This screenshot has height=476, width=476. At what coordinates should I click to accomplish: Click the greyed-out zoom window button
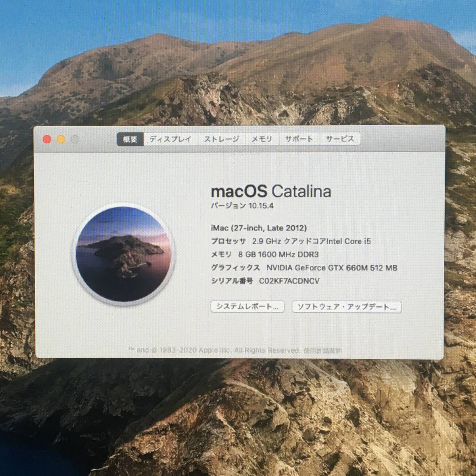pos(75,139)
